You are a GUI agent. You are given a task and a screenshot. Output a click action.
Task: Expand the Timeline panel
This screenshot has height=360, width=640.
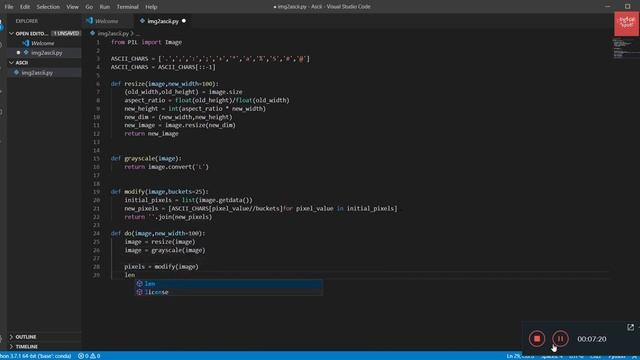27,347
